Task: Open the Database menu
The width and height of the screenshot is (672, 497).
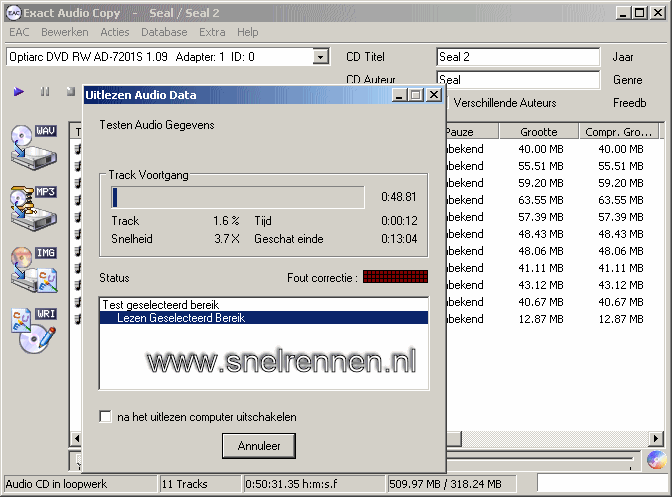Action: (164, 32)
